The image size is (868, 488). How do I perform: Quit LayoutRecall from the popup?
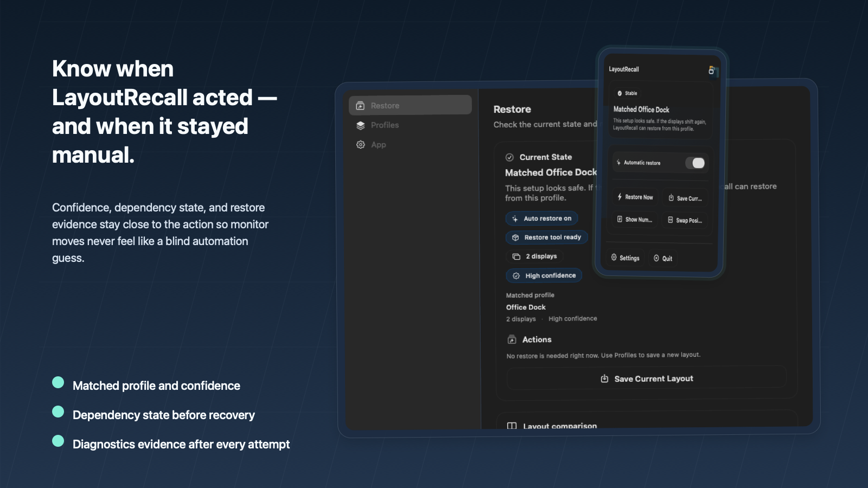(x=663, y=259)
